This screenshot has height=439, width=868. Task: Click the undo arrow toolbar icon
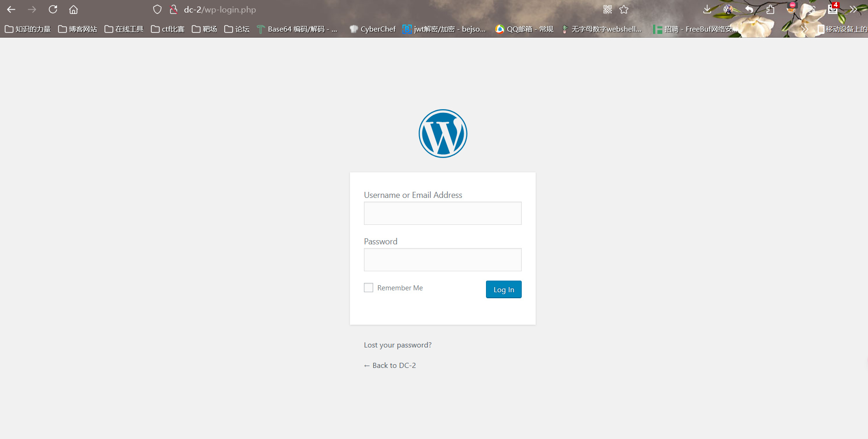(x=749, y=9)
